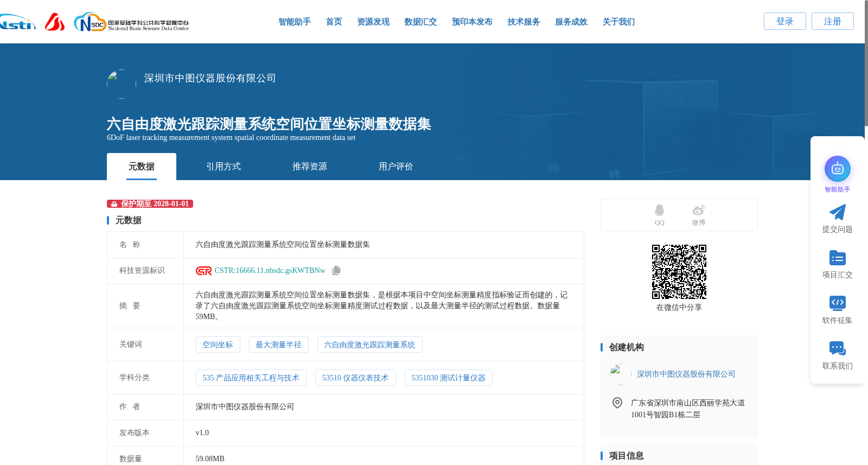The height and width of the screenshot is (465, 868).
Task: Open the 联系我们 chat bubble icon
Action: click(x=837, y=348)
